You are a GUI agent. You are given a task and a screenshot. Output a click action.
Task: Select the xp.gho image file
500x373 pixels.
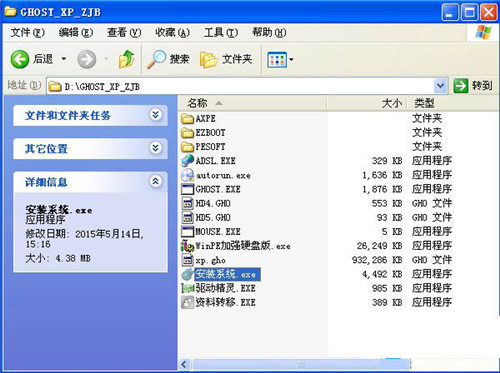[210, 260]
